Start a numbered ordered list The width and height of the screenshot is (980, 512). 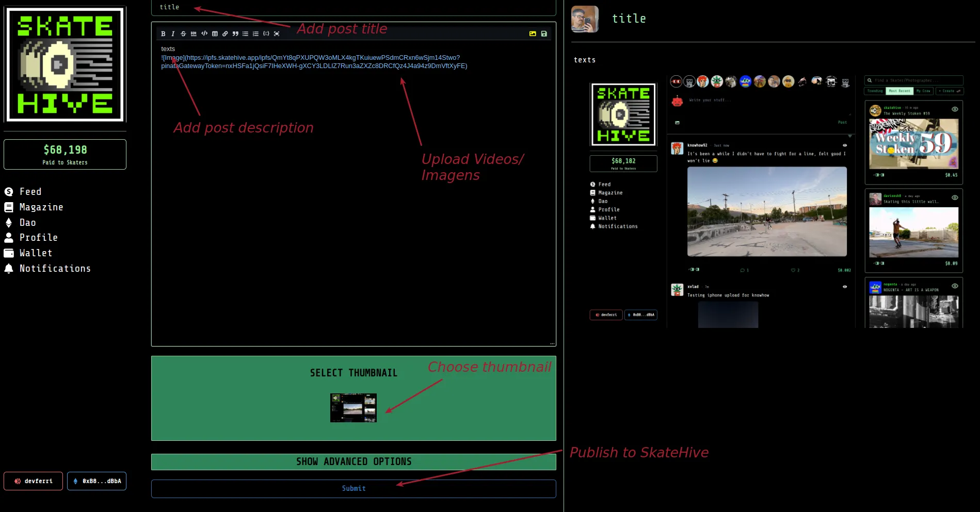255,34
